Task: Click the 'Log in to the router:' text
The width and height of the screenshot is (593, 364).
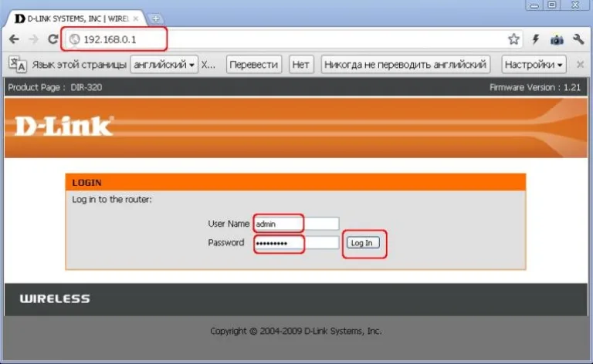Action: 112,200
